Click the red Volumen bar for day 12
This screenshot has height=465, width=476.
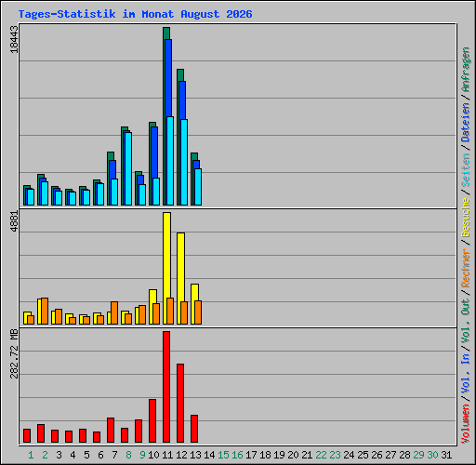pos(180,403)
